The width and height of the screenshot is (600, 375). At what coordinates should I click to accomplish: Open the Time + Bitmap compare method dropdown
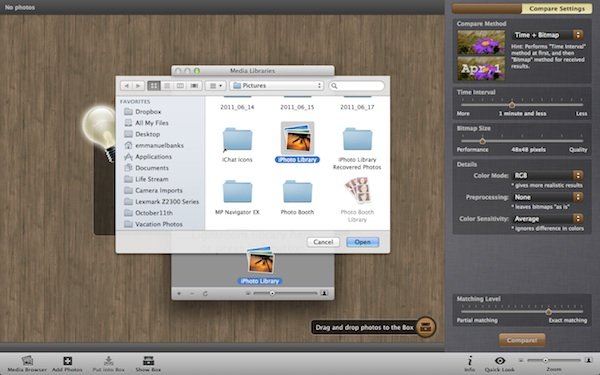pos(548,35)
